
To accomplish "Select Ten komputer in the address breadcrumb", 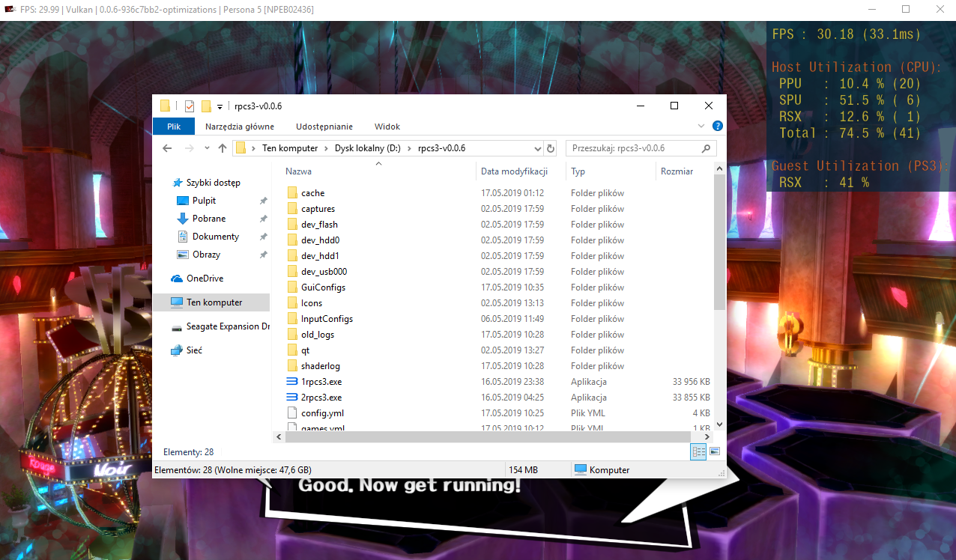I will [x=290, y=148].
